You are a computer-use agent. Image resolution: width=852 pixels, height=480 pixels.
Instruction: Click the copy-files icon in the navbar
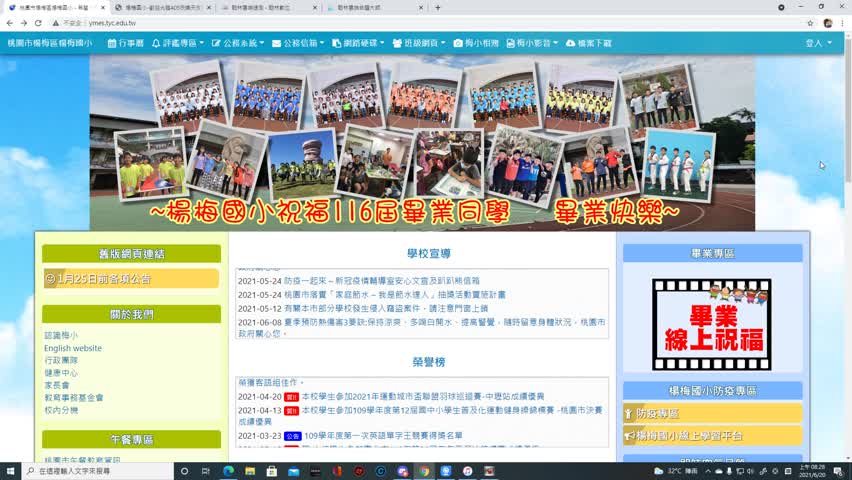tap(337, 43)
